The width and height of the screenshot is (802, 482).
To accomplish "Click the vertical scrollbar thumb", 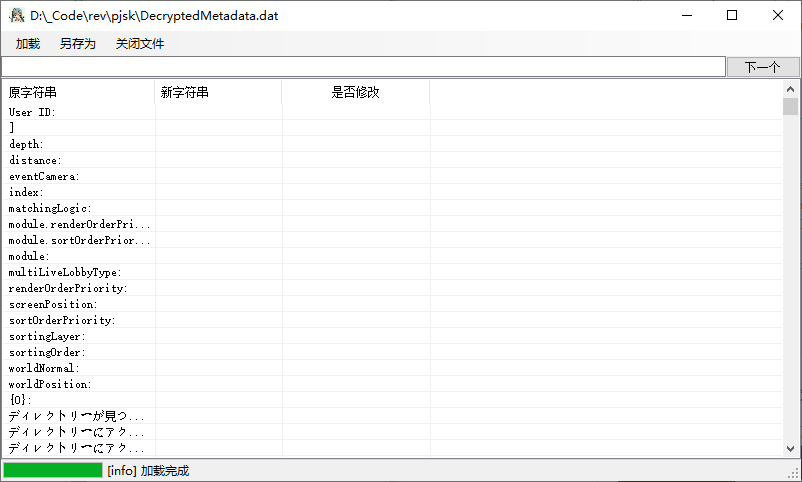I will tap(790, 107).
